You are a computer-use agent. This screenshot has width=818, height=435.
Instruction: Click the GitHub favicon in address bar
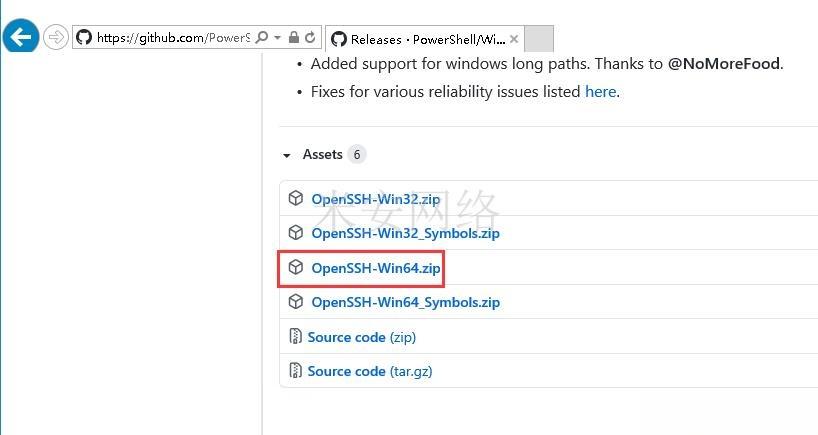(83, 37)
